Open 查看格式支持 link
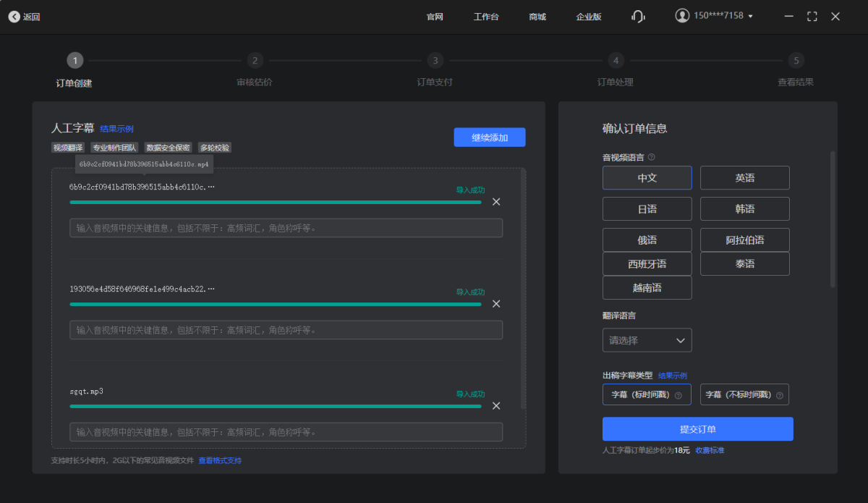 pyautogui.click(x=220, y=460)
